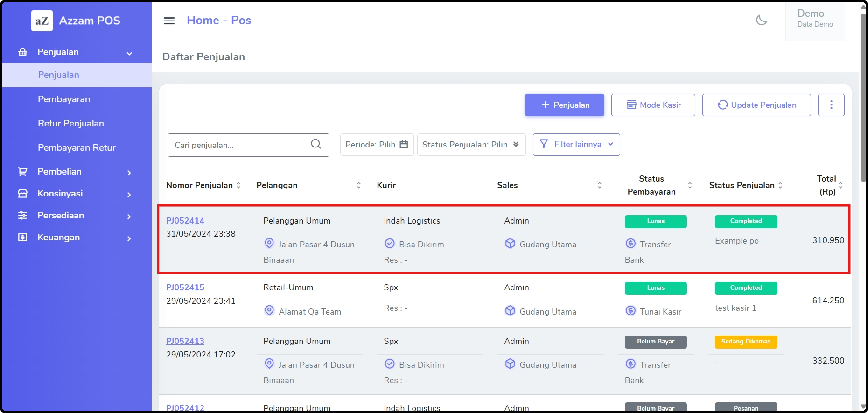Image resolution: width=868 pixels, height=413 pixels.
Task: Sort by Nomor Penjualan column
Action: [x=238, y=185]
